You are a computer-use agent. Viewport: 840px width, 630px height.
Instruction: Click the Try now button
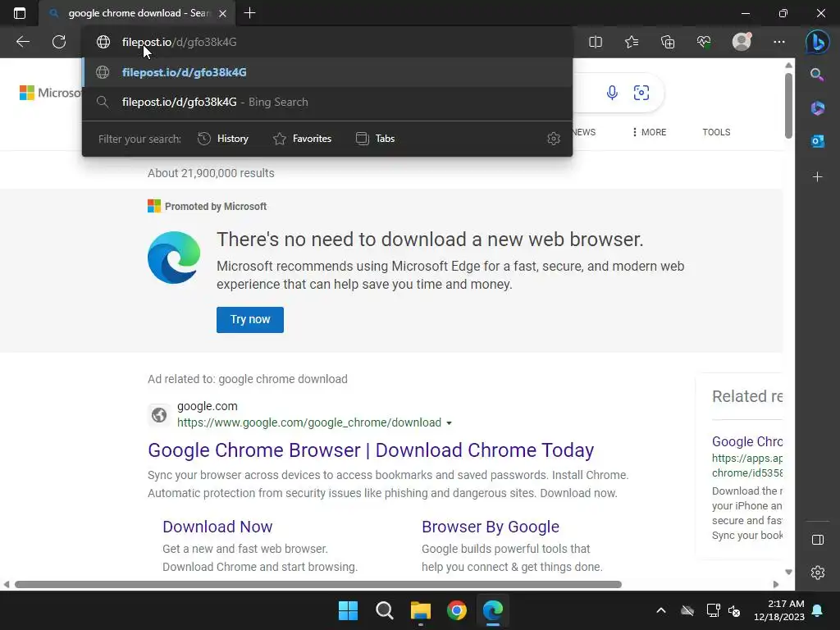click(x=250, y=320)
